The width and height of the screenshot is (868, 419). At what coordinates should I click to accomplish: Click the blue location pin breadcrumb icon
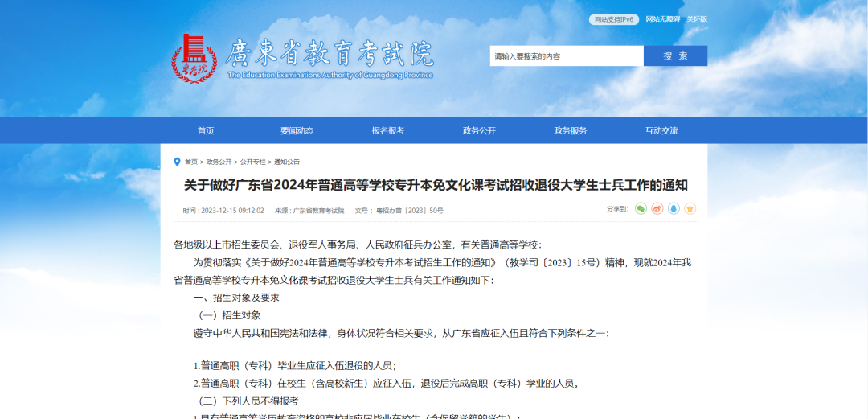pyautogui.click(x=178, y=162)
